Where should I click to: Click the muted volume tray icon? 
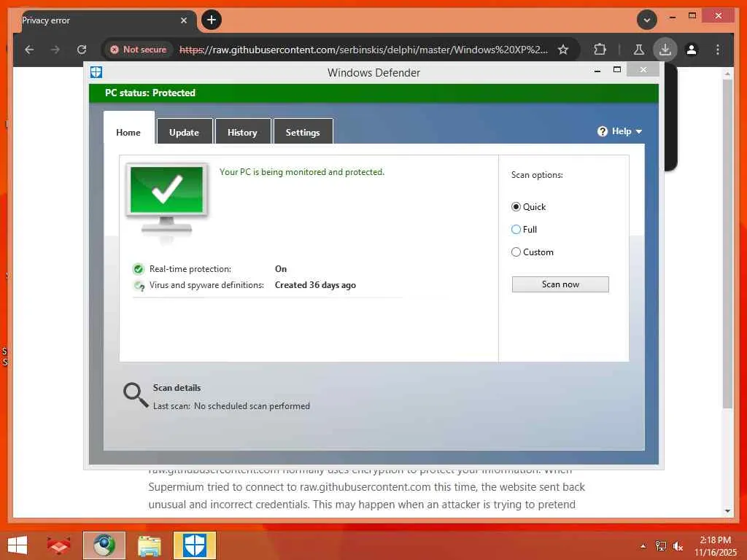pyautogui.click(x=678, y=545)
